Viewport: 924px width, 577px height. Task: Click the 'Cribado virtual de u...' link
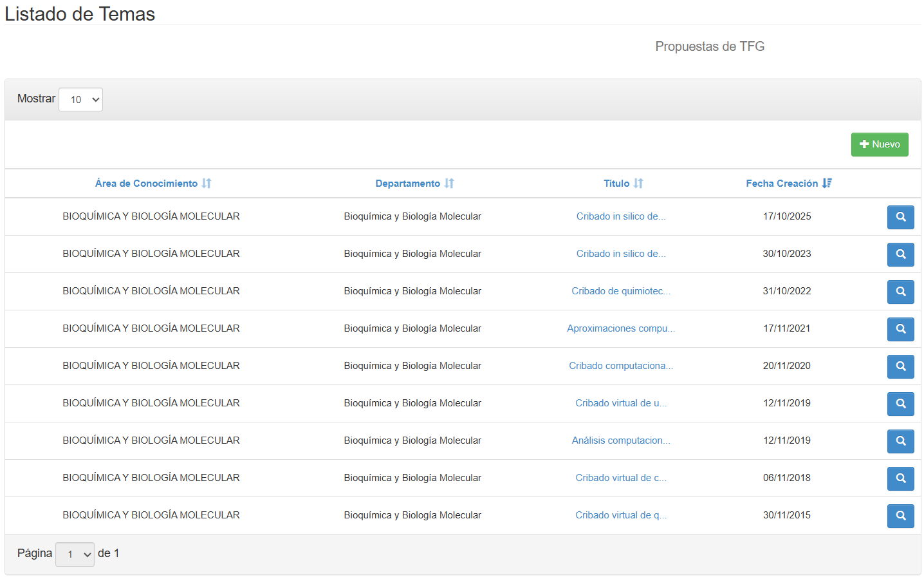(x=620, y=403)
